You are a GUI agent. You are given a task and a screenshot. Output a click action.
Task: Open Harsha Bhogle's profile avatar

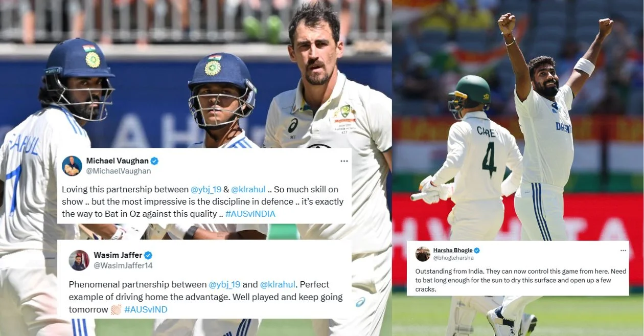[x=423, y=254]
